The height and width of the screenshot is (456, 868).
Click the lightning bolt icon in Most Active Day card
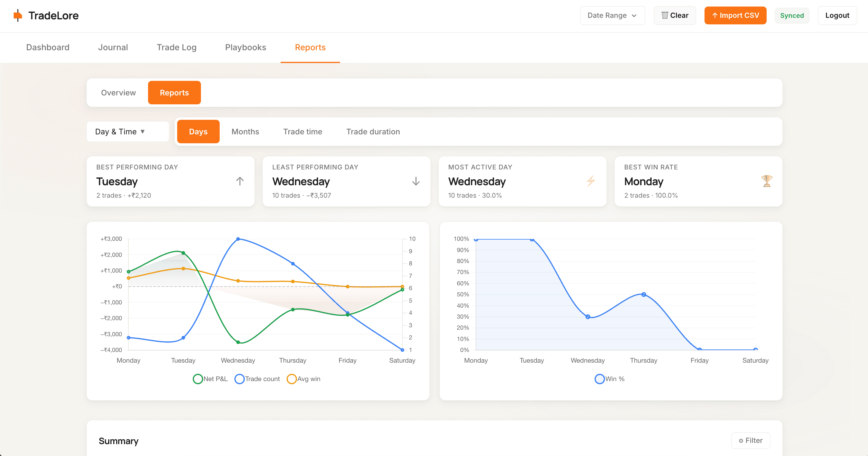[x=591, y=181]
